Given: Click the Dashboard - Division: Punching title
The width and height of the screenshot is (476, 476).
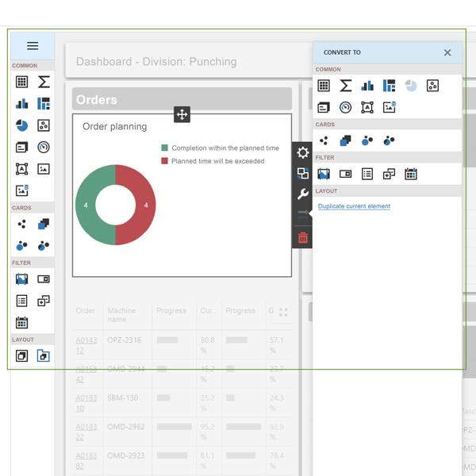Looking at the screenshot, I should tap(156, 62).
